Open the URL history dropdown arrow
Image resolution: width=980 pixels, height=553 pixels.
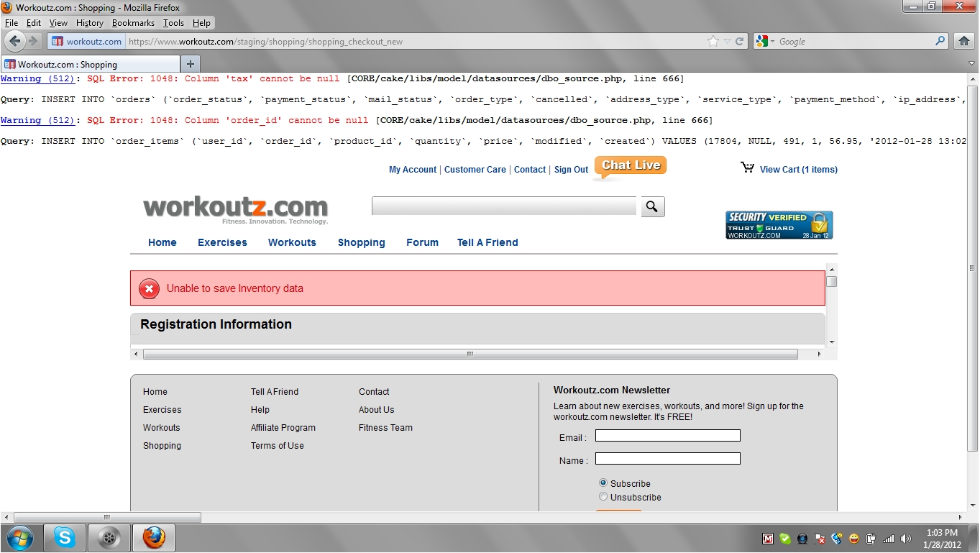(727, 41)
